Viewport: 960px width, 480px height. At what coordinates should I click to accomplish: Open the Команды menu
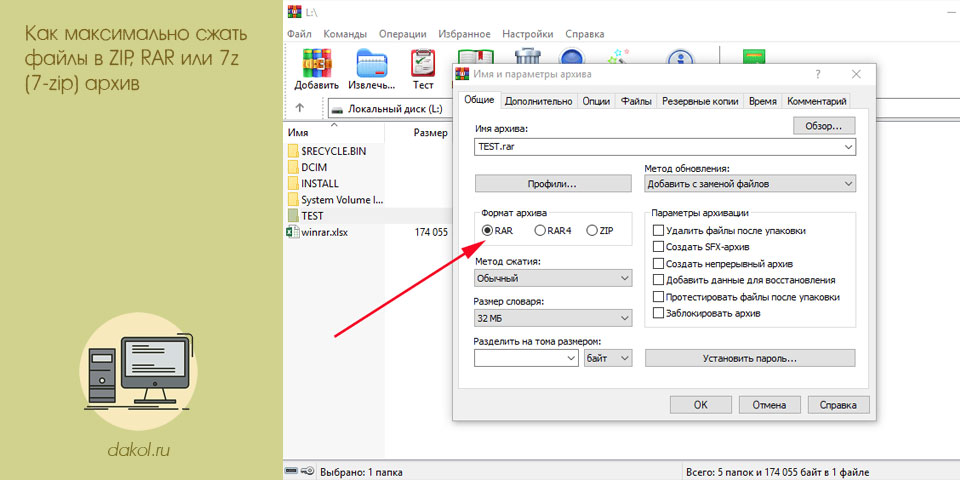pos(345,34)
